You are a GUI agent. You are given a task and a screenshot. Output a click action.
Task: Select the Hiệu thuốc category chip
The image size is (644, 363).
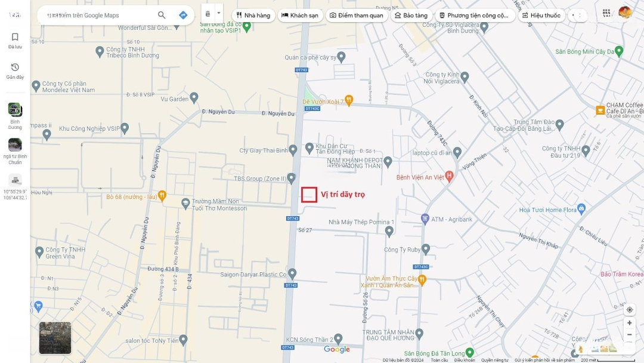pos(541,16)
